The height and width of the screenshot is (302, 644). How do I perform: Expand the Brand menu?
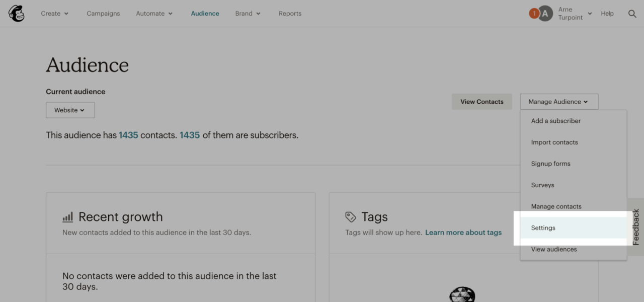coord(248,14)
